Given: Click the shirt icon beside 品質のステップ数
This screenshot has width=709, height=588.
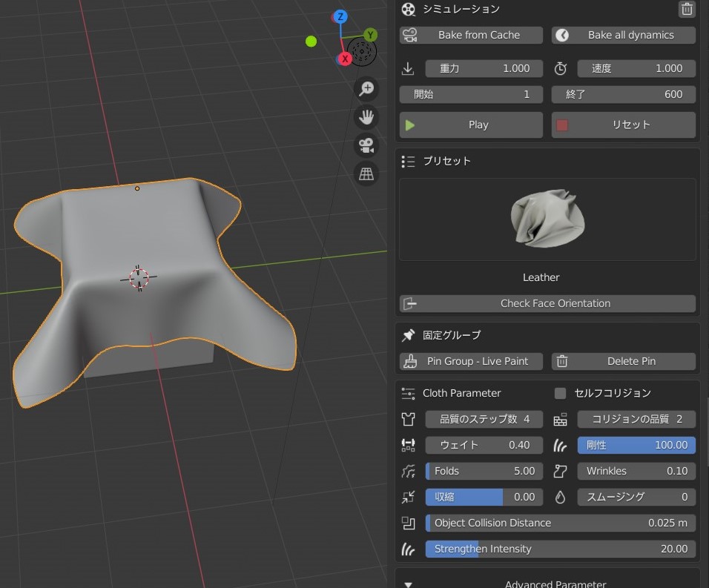Looking at the screenshot, I should [x=408, y=419].
